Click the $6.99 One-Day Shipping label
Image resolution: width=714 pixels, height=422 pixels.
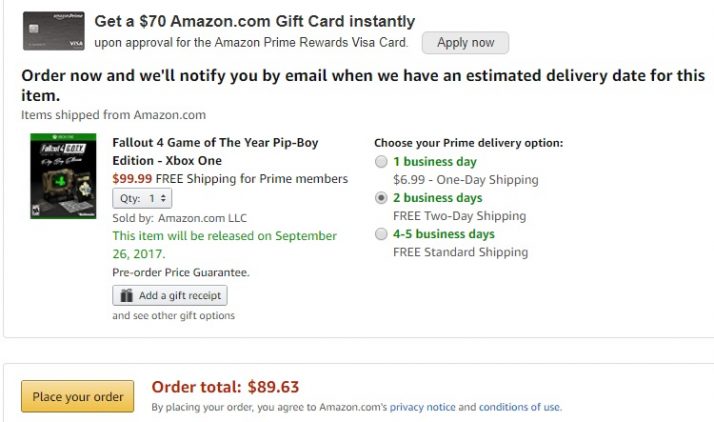click(x=465, y=180)
